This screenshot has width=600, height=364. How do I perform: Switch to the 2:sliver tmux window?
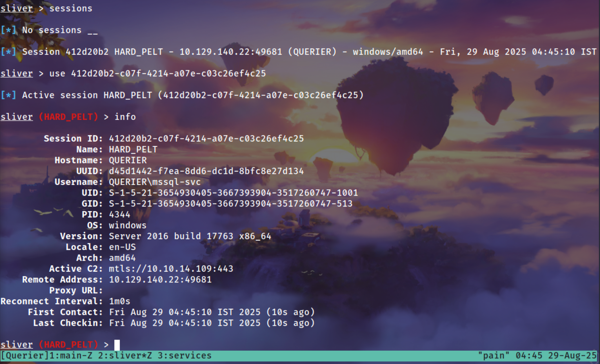point(125,356)
